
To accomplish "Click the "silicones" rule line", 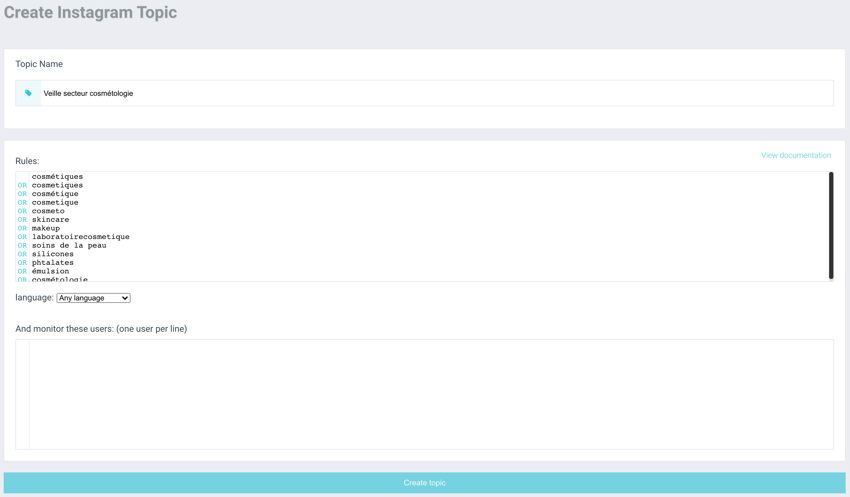I will pos(53,254).
